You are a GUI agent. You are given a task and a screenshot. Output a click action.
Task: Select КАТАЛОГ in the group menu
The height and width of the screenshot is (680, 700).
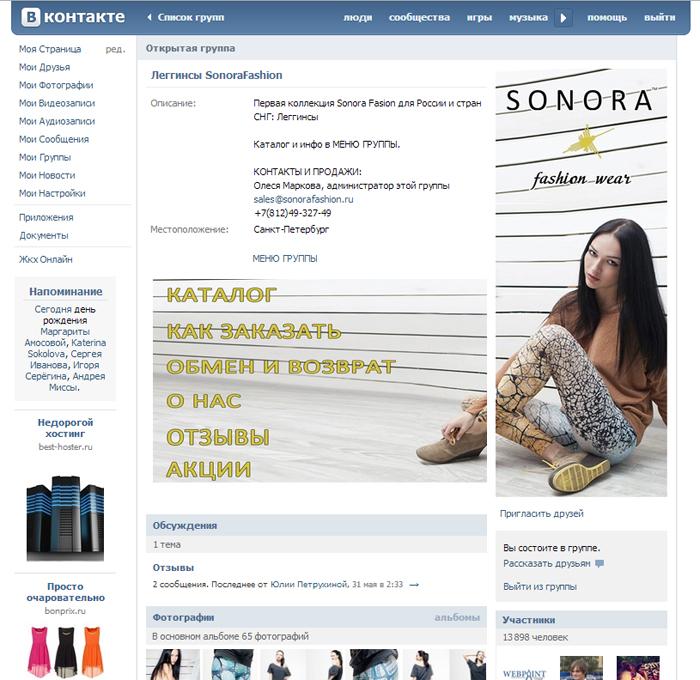click(221, 295)
